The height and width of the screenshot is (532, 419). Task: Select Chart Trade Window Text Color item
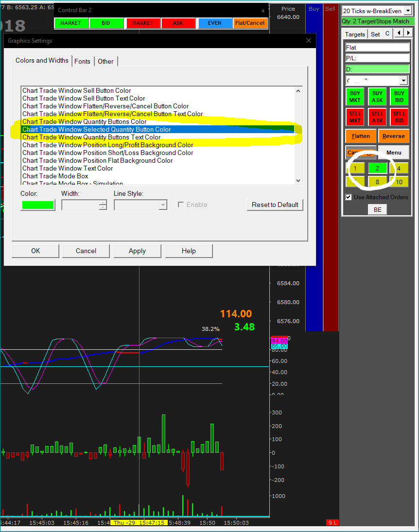click(68, 168)
